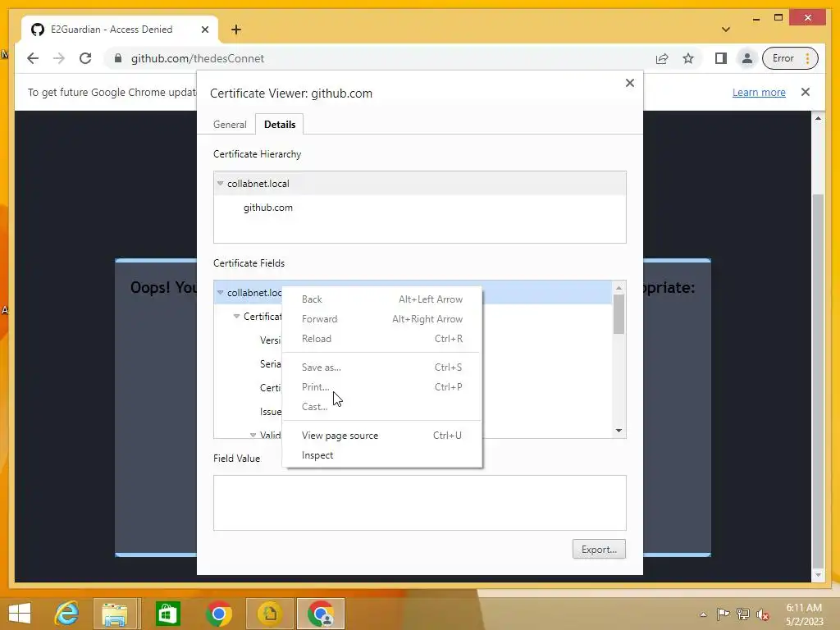Choose Cast... from the context menu
This screenshot has height=630, width=840.
click(382, 407)
